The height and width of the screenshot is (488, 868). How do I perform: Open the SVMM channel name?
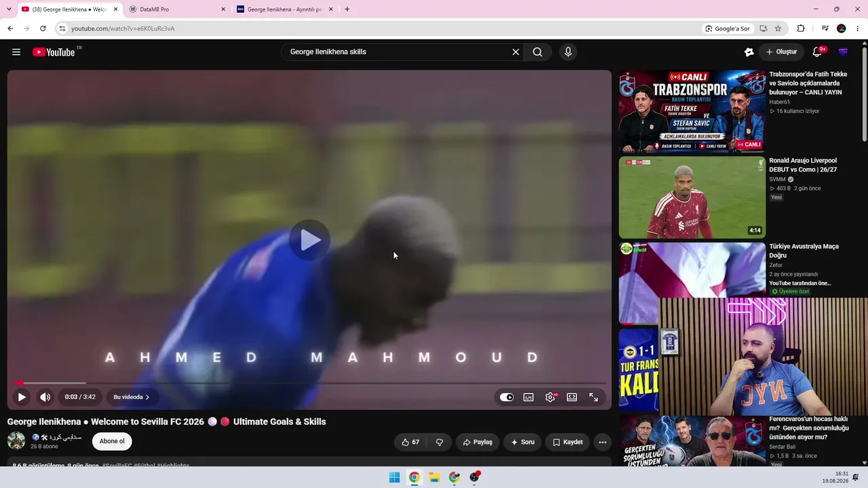click(777, 180)
